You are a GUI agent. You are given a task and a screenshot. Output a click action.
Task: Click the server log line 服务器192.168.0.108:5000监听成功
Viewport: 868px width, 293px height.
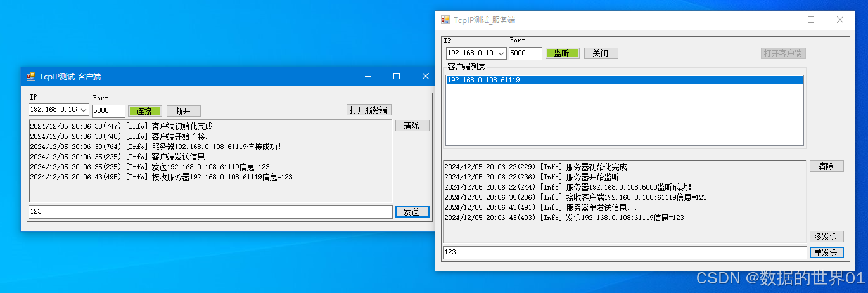(568, 187)
